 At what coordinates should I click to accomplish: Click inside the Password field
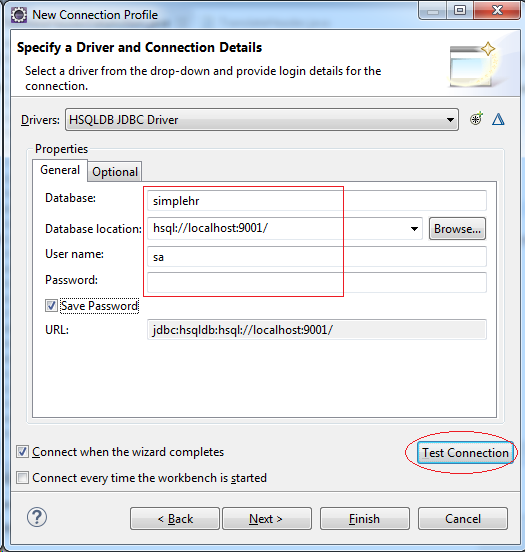point(317,282)
